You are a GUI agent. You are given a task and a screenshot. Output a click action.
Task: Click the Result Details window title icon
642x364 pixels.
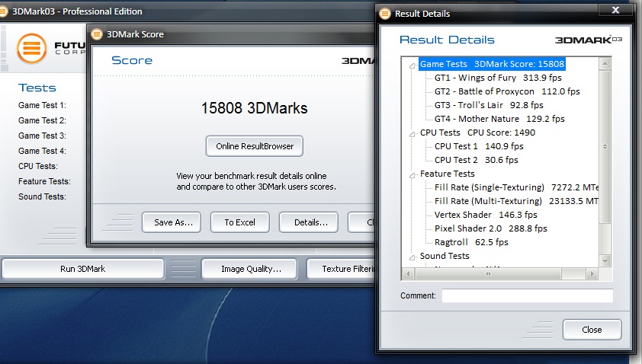tap(385, 14)
